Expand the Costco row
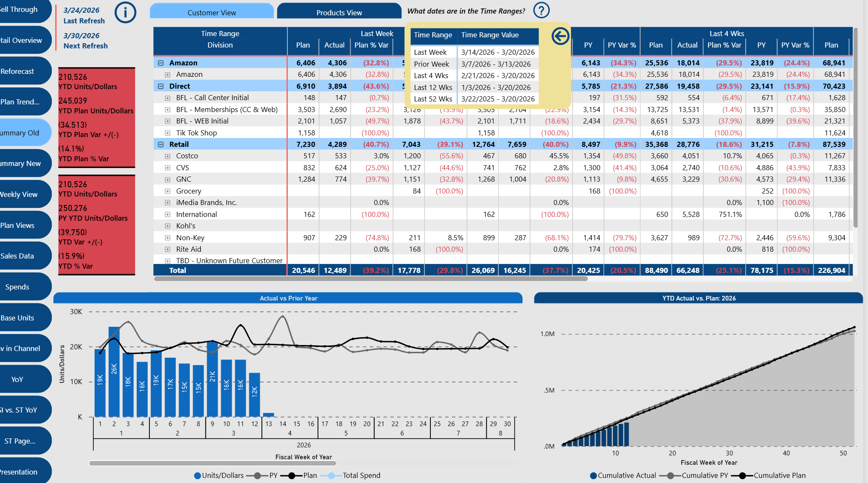 pyautogui.click(x=168, y=156)
